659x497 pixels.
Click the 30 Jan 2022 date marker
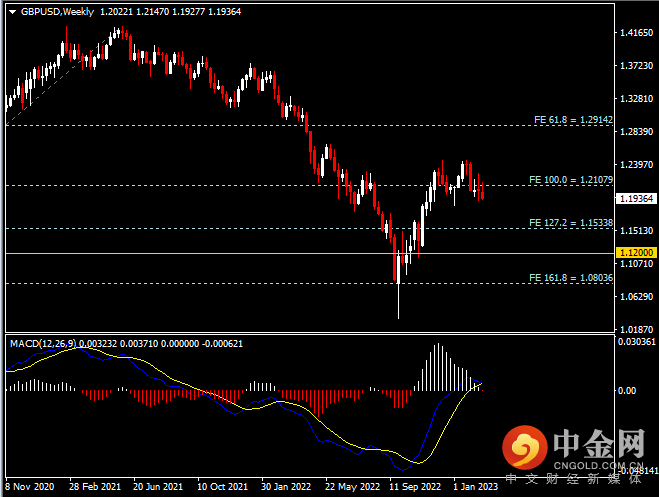283,485
